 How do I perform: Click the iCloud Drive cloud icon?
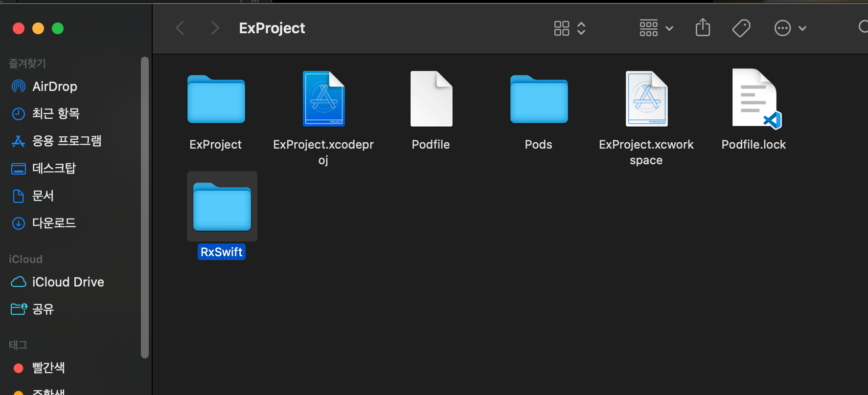pyautogui.click(x=18, y=282)
